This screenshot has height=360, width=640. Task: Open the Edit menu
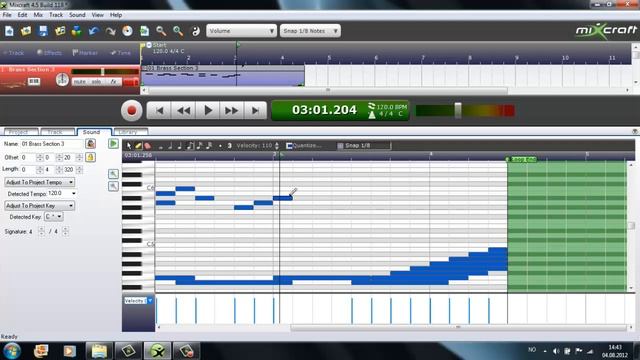coord(22,15)
